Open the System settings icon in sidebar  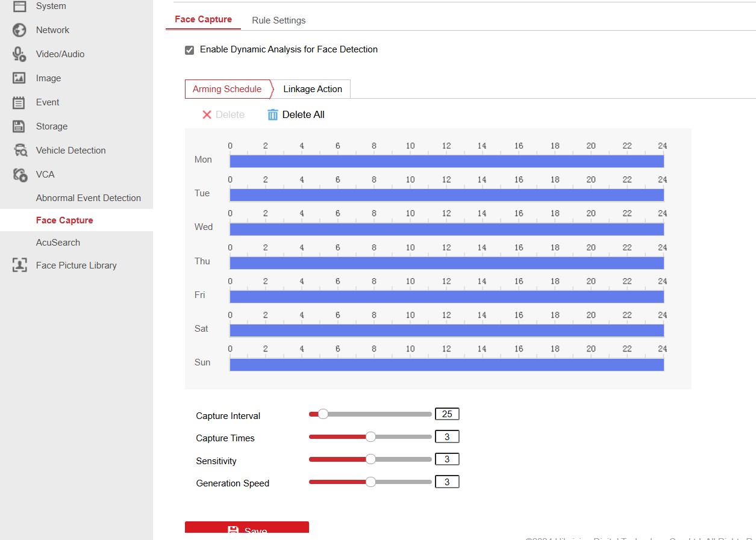coord(19,6)
